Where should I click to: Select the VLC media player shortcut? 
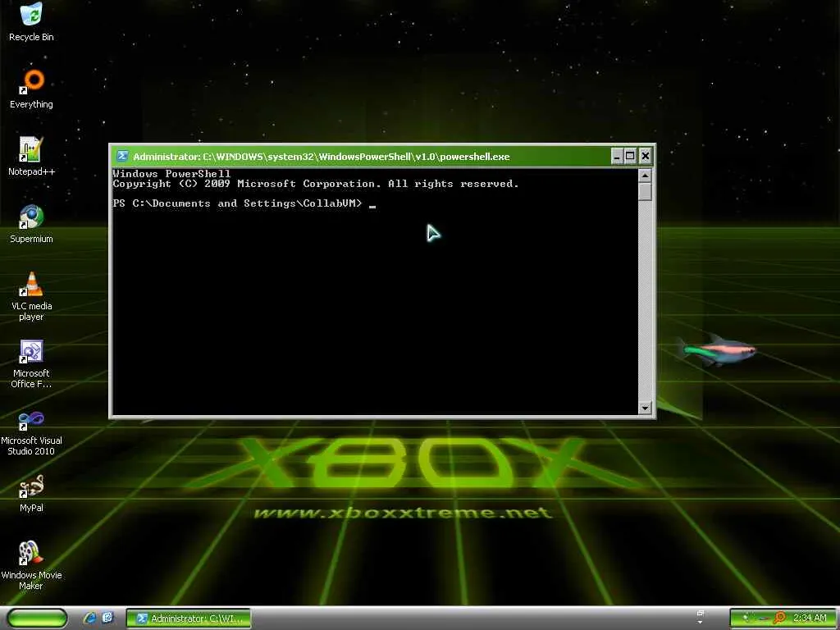(x=31, y=296)
